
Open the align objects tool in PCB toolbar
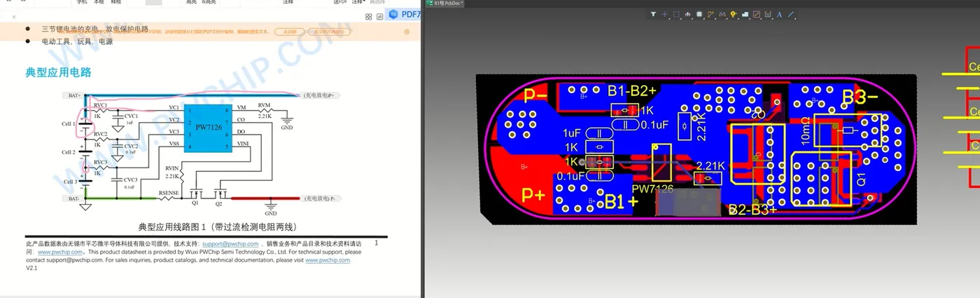coord(687,14)
